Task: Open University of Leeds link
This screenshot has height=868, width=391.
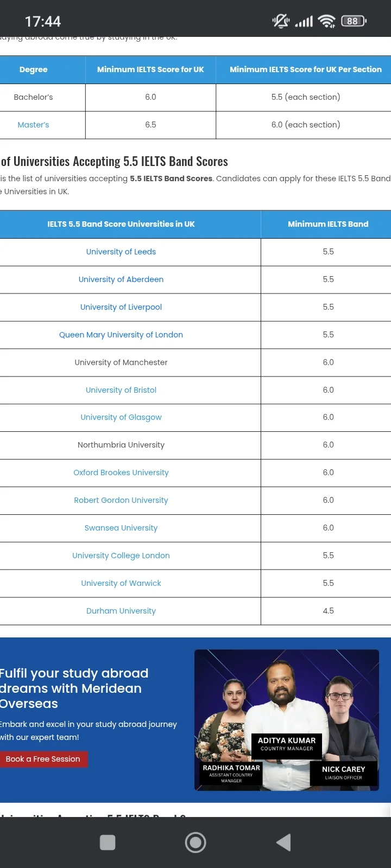Action: coord(121,252)
